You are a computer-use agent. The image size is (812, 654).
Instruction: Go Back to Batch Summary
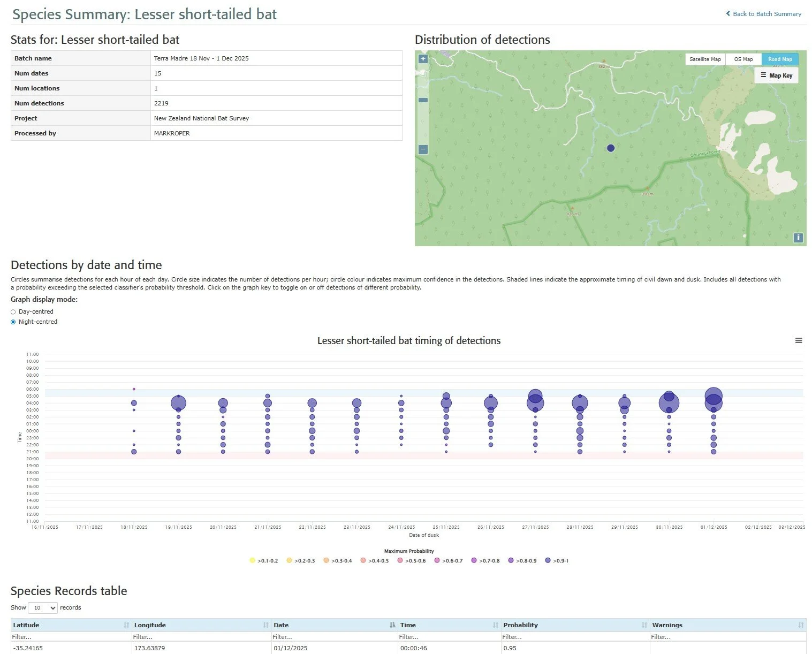coord(763,14)
